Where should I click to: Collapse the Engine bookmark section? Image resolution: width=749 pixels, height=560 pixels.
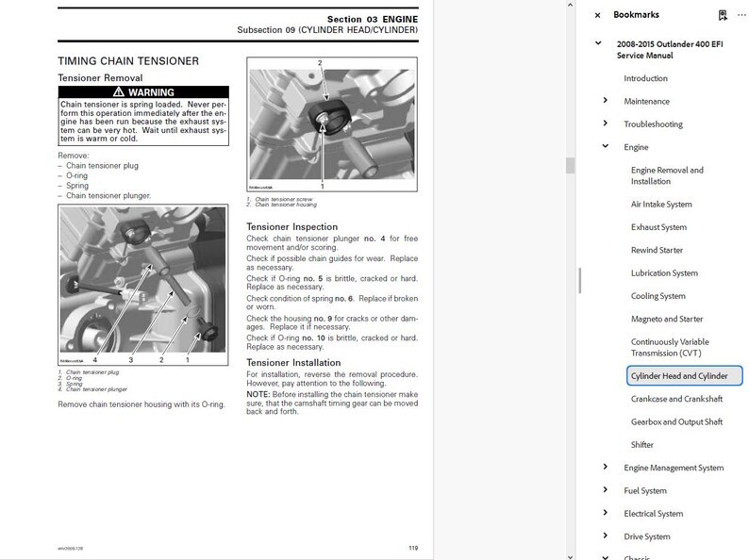pyautogui.click(x=605, y=147)
